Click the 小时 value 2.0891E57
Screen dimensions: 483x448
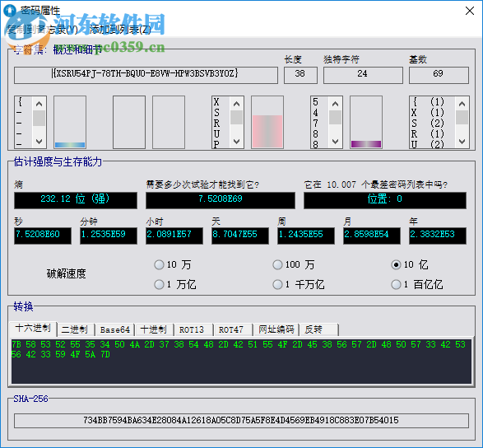pyautogui.click(x=174, y=236)
